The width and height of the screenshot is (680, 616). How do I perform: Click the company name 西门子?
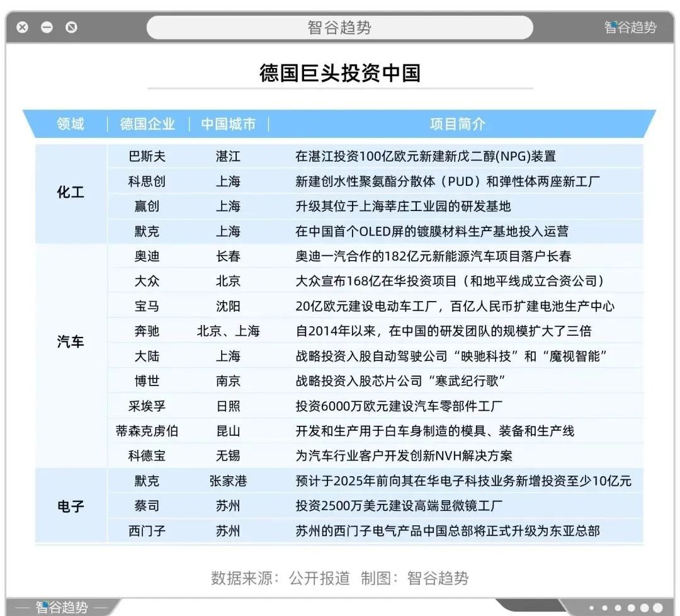[x=147, y=531]
